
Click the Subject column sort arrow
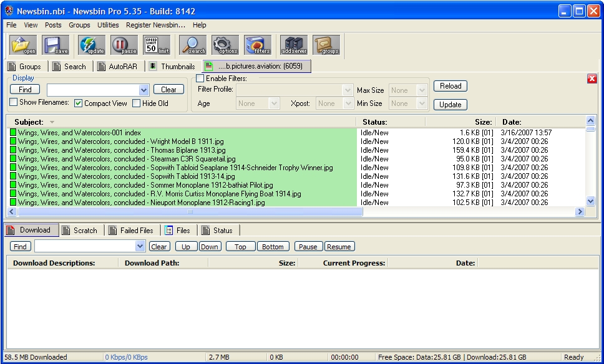52,122
